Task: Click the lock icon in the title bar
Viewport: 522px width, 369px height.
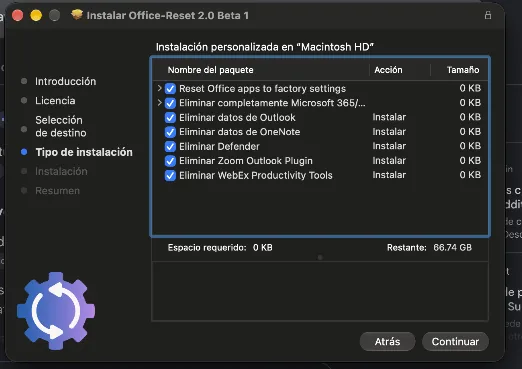Action: pyautogui.click(x=488, y=15)
